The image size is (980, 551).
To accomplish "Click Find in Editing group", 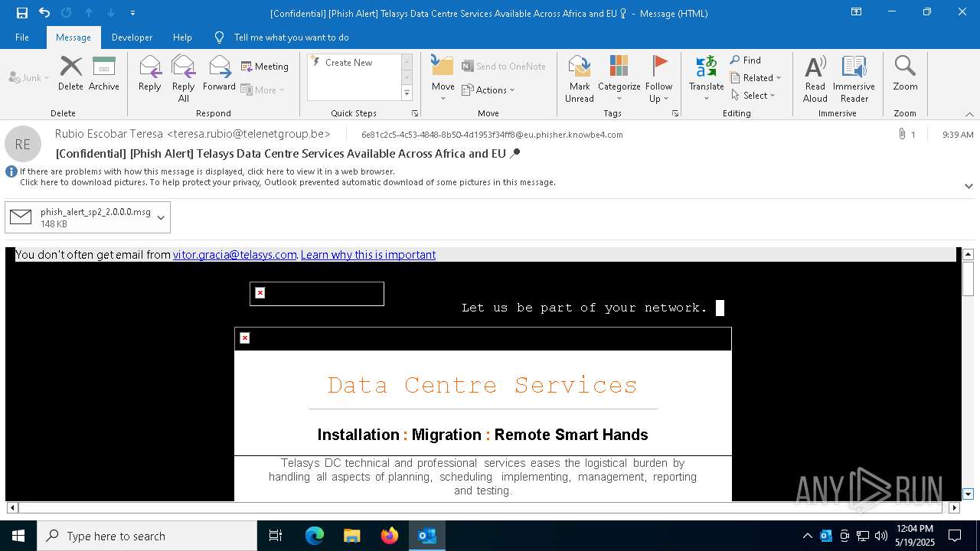I will click(746, 60).
